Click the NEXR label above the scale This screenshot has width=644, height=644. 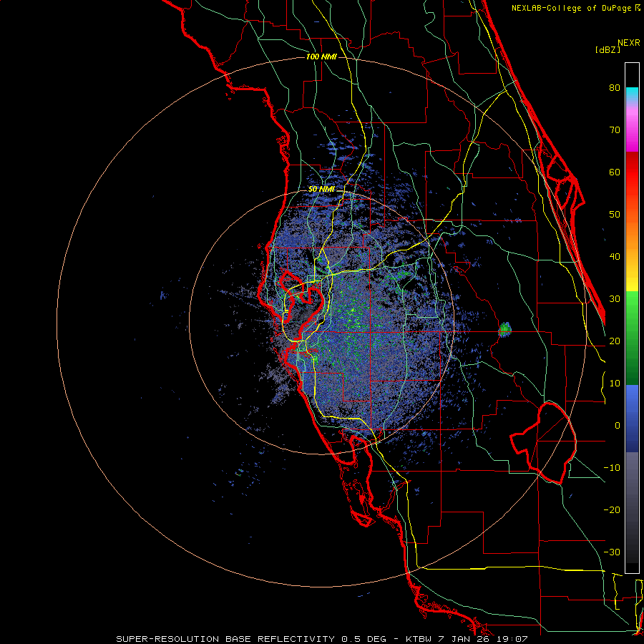(629, 43)
